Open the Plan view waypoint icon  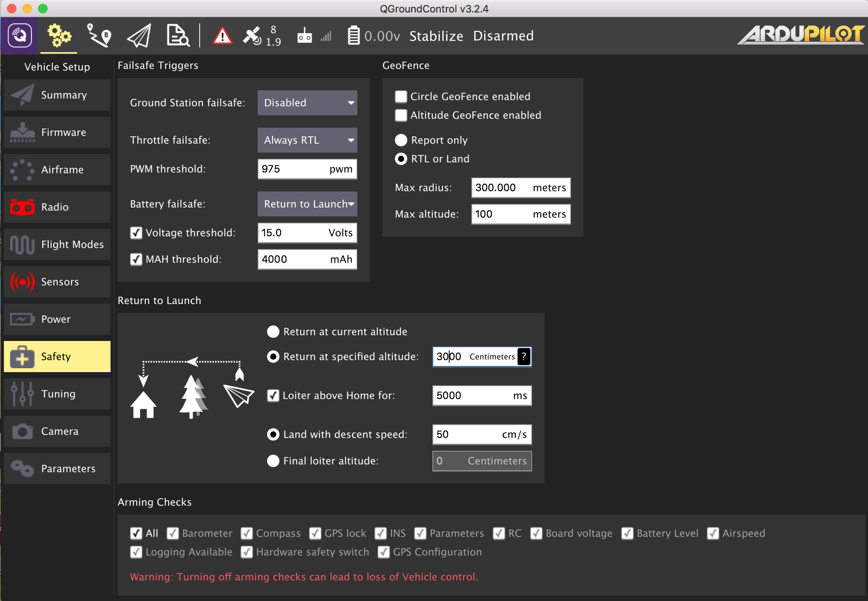(99, 36)
